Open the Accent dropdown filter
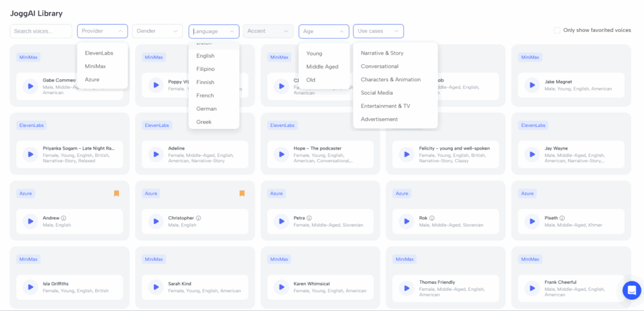 click(x=268, y=31)
